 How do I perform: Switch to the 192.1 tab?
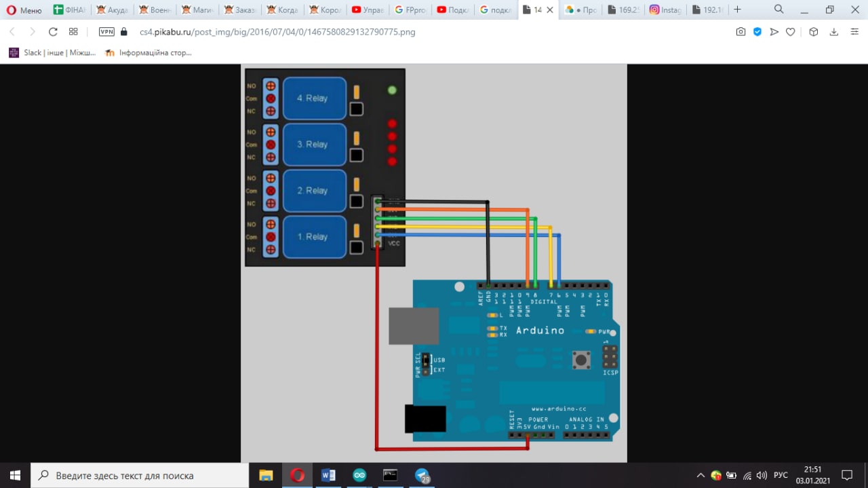tap(707, 10)
